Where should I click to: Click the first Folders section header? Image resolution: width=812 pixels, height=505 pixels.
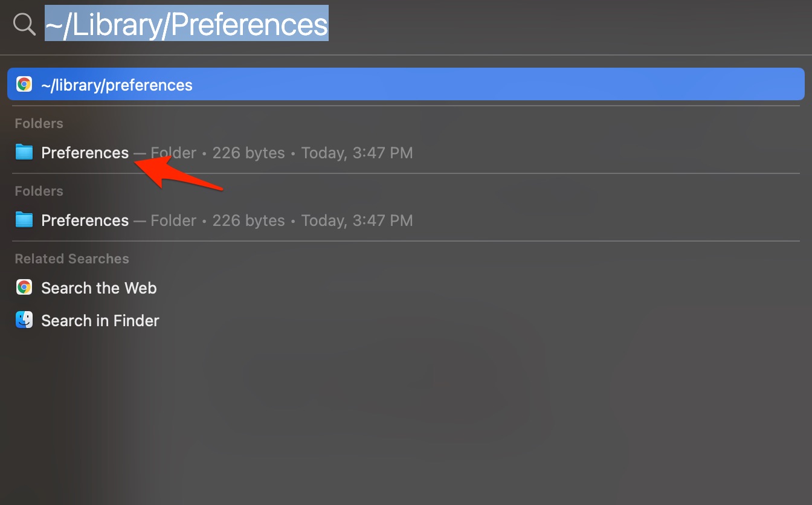click(39, 123)
